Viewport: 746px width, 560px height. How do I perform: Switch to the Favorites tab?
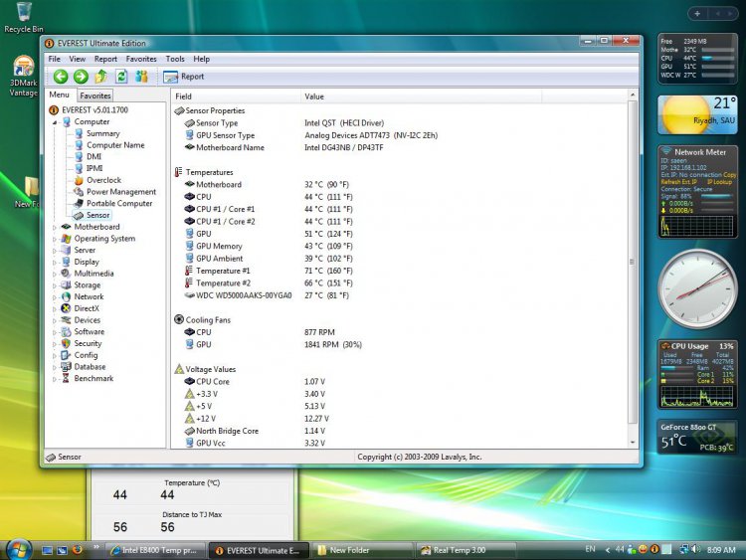pyautogui.click(x=95, y=95)
